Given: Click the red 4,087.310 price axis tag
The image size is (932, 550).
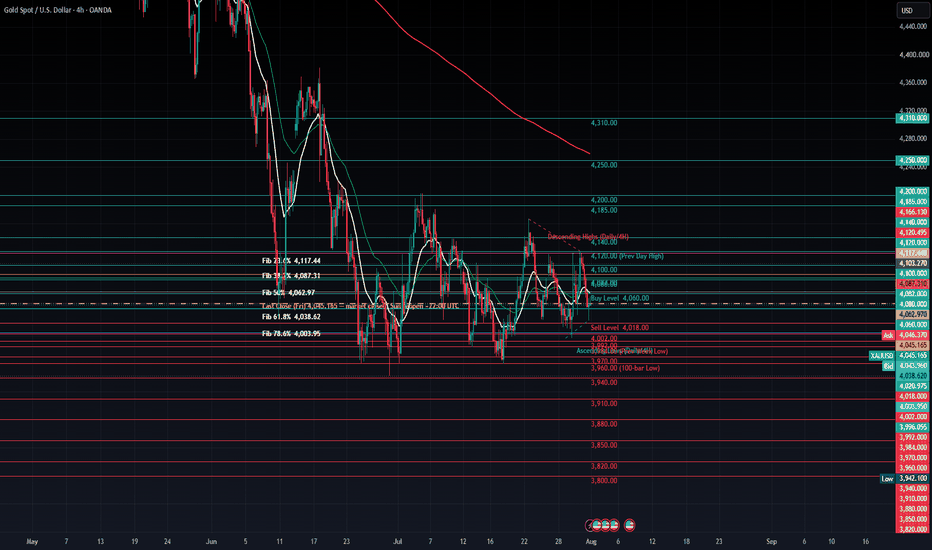Looking at the screenshot, I should (x=912, y=284).
